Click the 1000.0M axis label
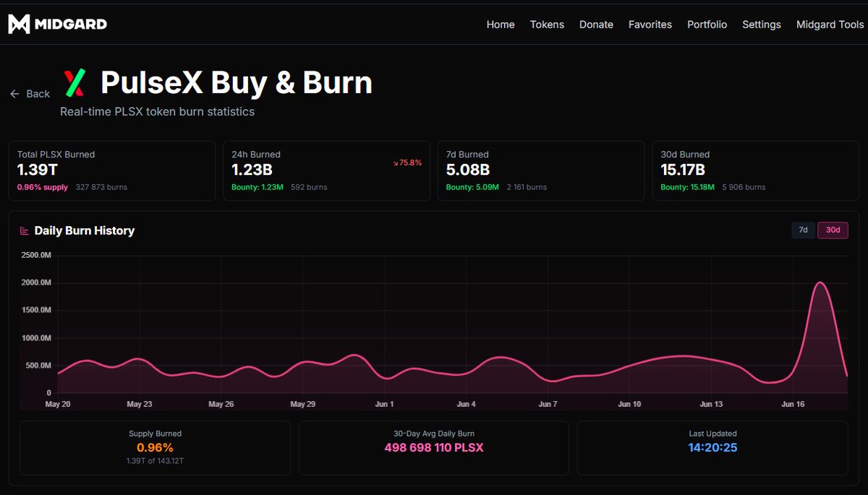The height and width of the screenshot is (495, 868). coord(36,338)
